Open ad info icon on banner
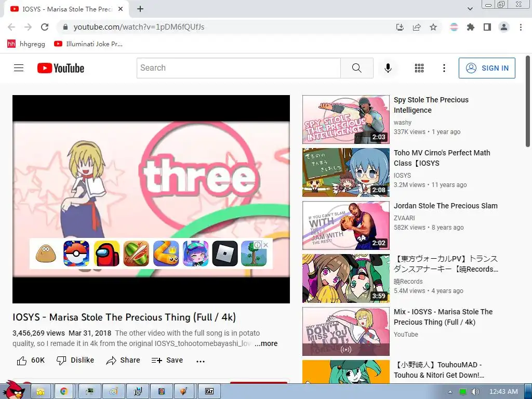This screenshot has height=399, width=532. coord(258,245)
